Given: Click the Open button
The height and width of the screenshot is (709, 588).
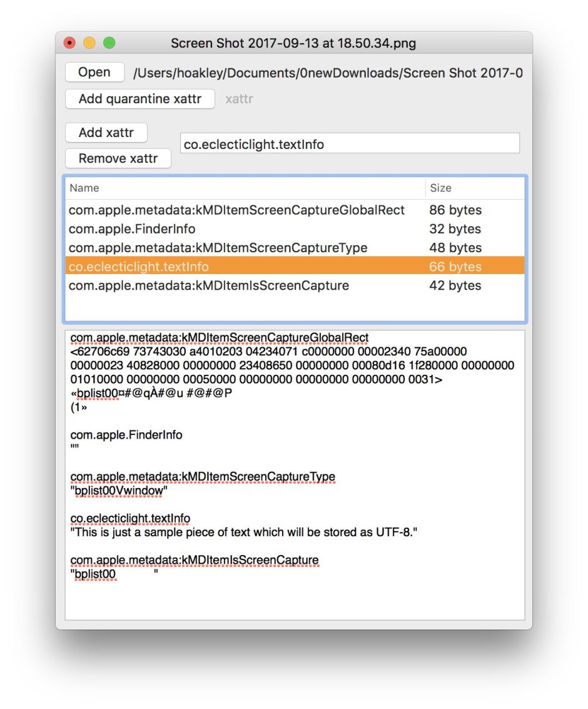Looking at the screenshot, I should pos(94,73).
